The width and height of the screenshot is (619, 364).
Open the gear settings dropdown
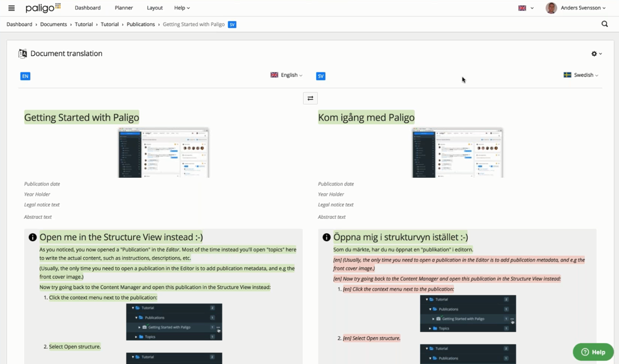pyautogui.click(x=596, y=54)
